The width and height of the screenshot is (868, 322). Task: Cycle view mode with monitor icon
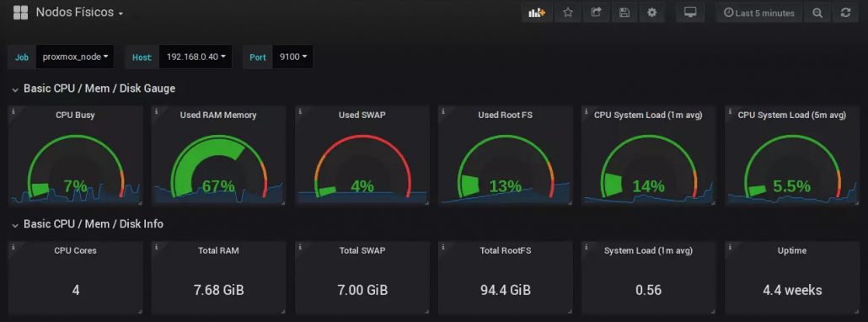pyautogui.click(x=689, y=13)
